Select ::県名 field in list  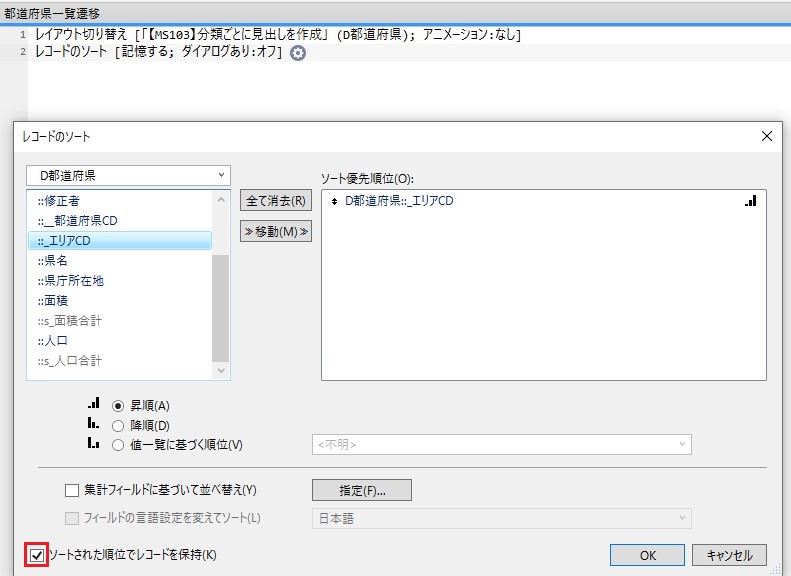[x=120, y=261]
